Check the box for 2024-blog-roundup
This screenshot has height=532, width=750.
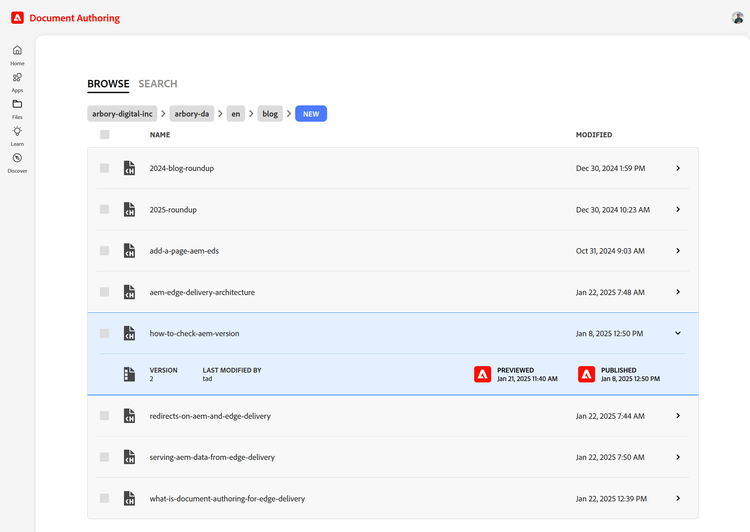(104, 168)
